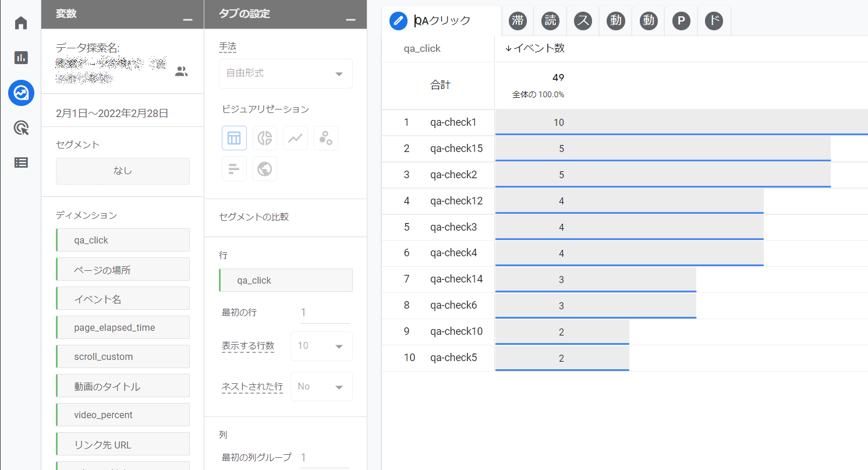Click share people icon beside exploration name
The height and width of the screenshot is (470, 868).
(x=182, y=72)
